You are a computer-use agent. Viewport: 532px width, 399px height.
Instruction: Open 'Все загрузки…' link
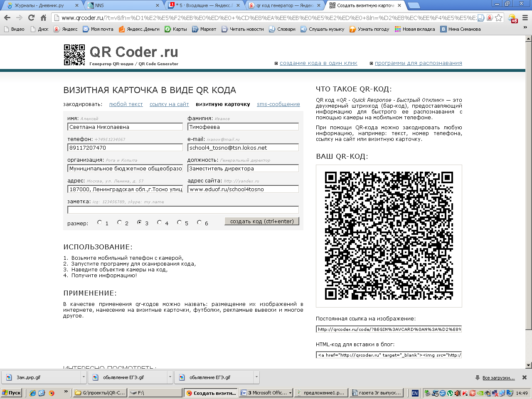[x=498, y=378]
